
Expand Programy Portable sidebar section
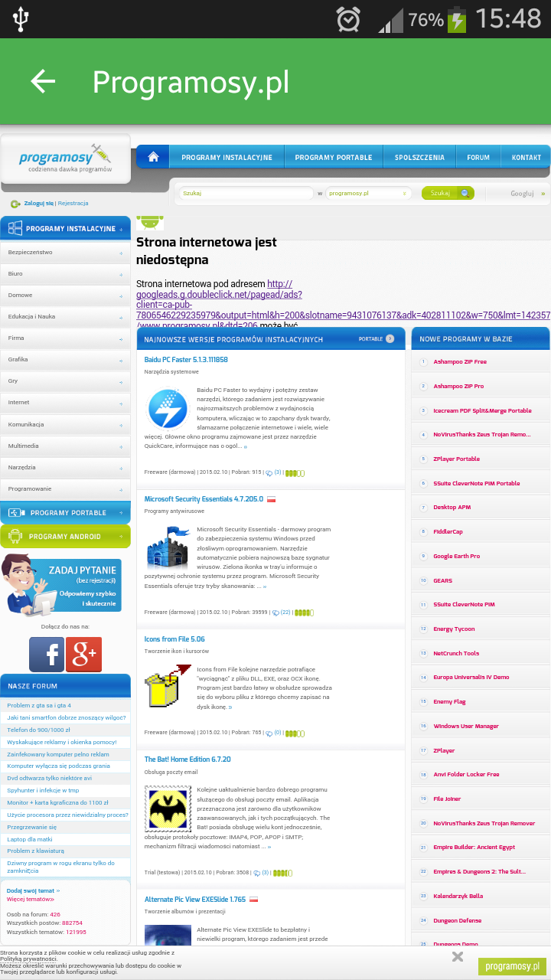click(x=65, y=512)
